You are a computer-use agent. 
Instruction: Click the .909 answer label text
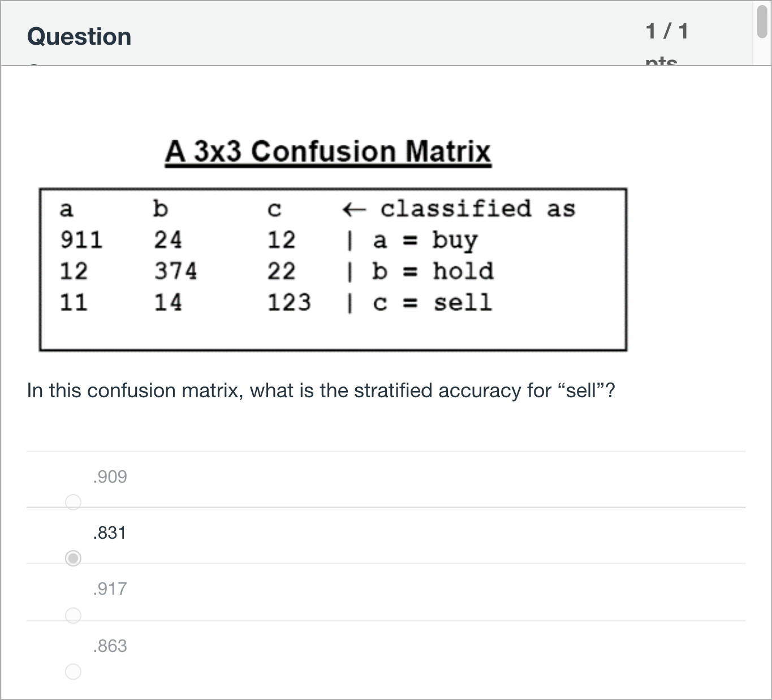[110, 477]
